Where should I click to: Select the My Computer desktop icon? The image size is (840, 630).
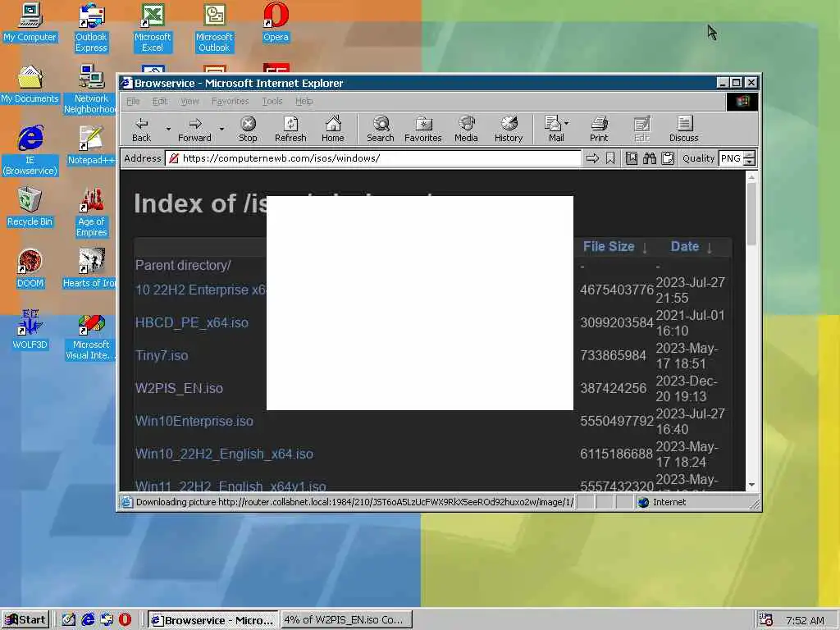tap(30, 23)
